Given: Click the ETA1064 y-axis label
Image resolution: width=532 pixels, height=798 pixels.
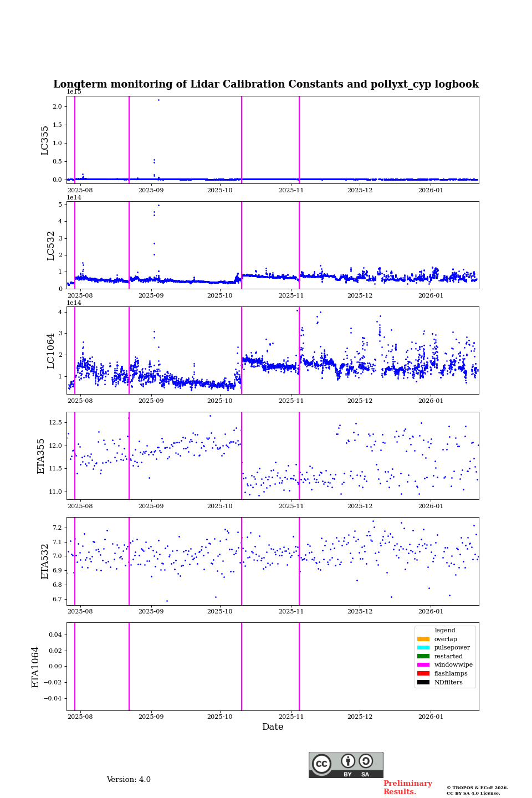Looking at the screenshot, I should click(35, 667).
